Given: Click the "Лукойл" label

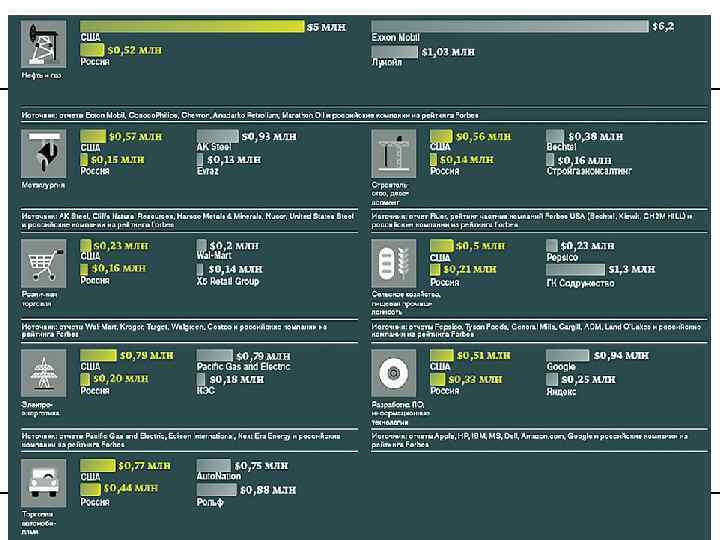Looking at the screenshot, I should pyautogui.click(x=387, y=62).
